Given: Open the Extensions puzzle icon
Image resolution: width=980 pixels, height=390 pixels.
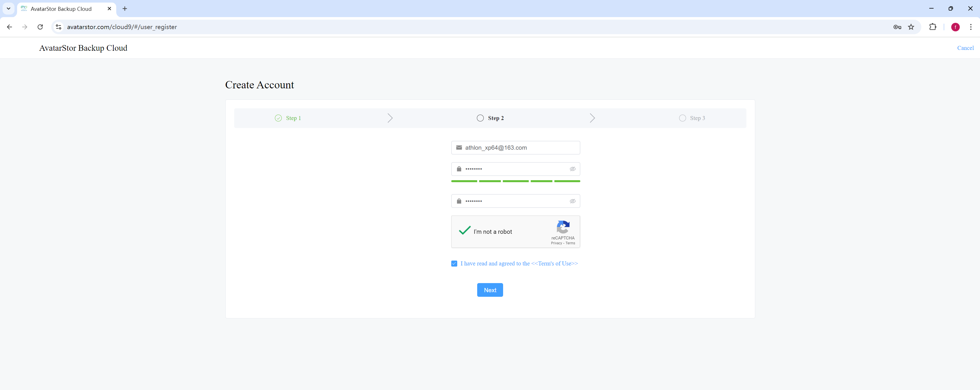Looking at the screenshot, I should 932,27.
